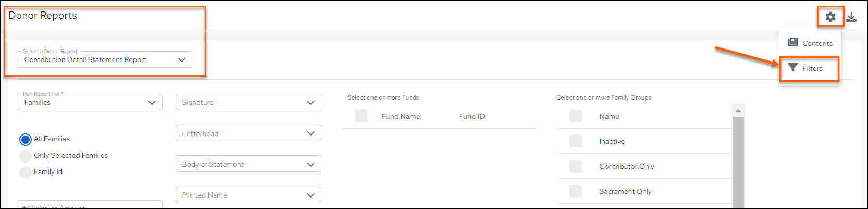Viewport: 868px width, 209px height.
Task: Expand the Signature dropdown
Action: coord(249,102)
